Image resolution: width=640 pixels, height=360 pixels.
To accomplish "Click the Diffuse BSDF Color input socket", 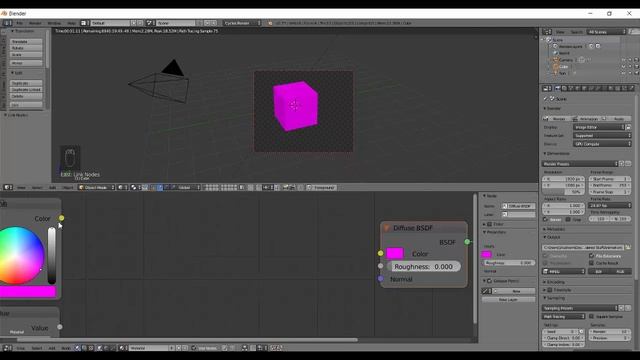I will [380, 253].
